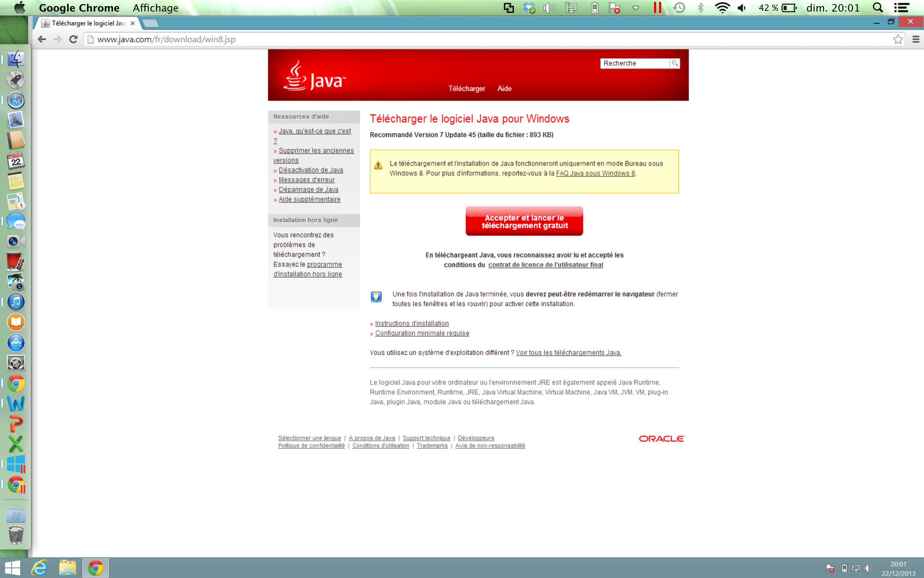Open Aide supplémentaire link
Screen dimensions: 924x578
tap(309, 199)
